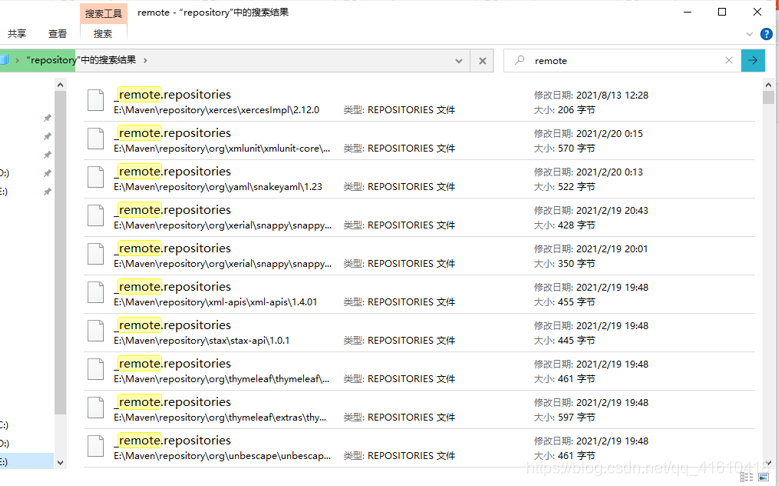
Task: Select the highlighted E: drive in navigation pane
Action: pyautogui.click(x=27, y=462)
